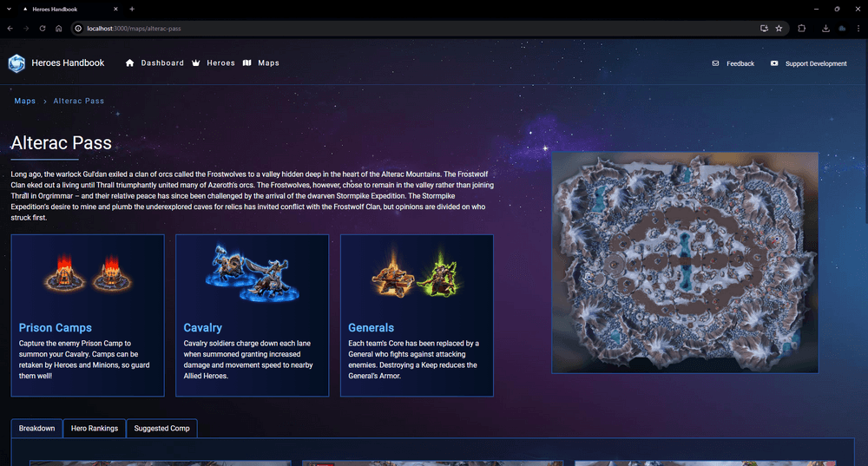
Task: Click the Support Development link
Action: pyautogui.click(x=816, y=63)
